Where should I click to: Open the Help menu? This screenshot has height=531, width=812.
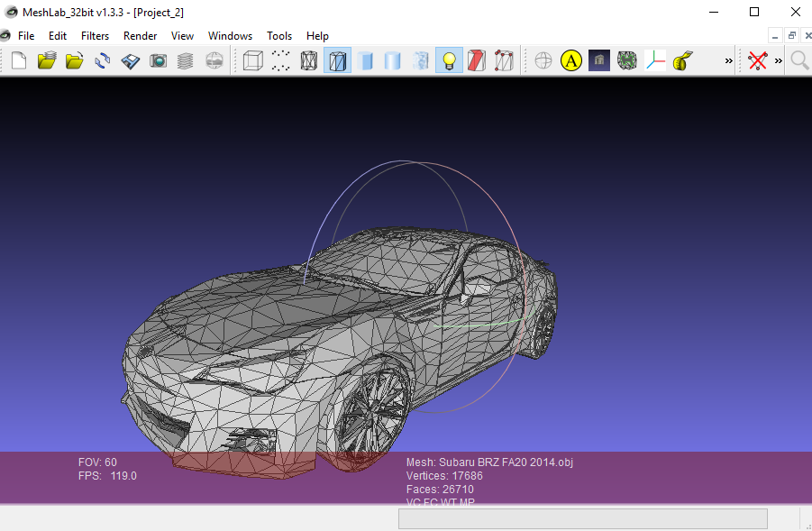click(x=317, y=36)
